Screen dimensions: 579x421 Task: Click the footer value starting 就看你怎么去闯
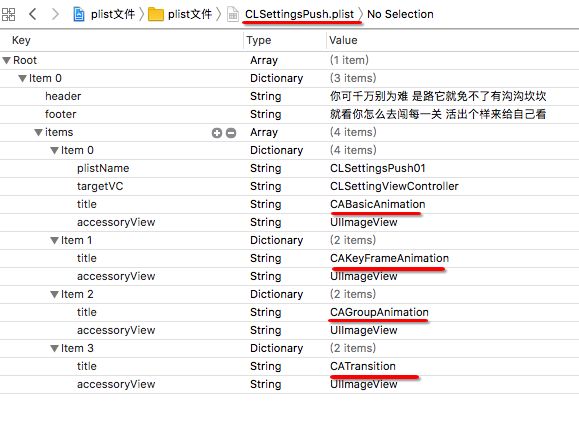(x=438, y=114)
